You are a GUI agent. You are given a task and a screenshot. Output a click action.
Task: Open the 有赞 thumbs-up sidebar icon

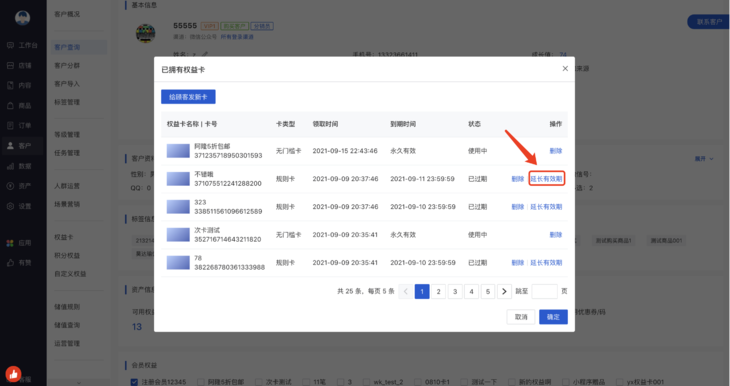10,263
